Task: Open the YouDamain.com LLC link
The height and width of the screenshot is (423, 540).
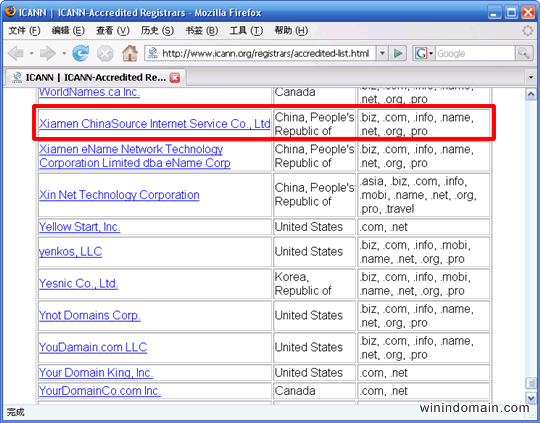Action: pyautogui.click(x=93, y=347)
